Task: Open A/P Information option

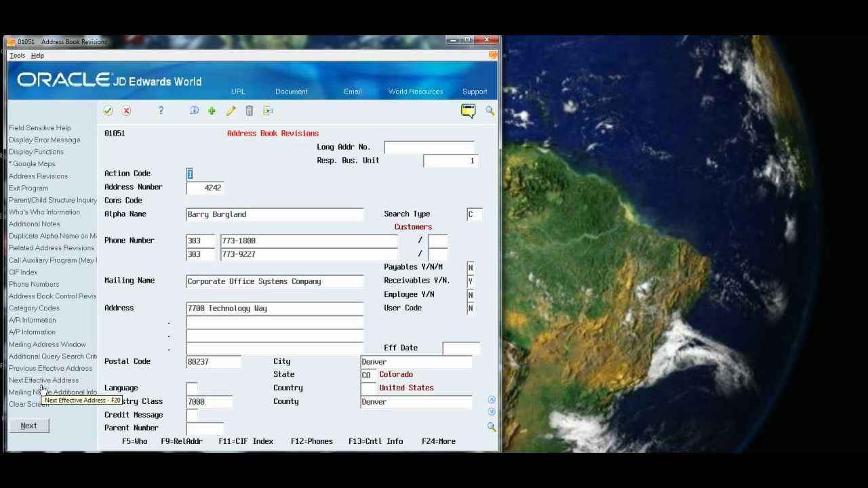Action: 32,332
